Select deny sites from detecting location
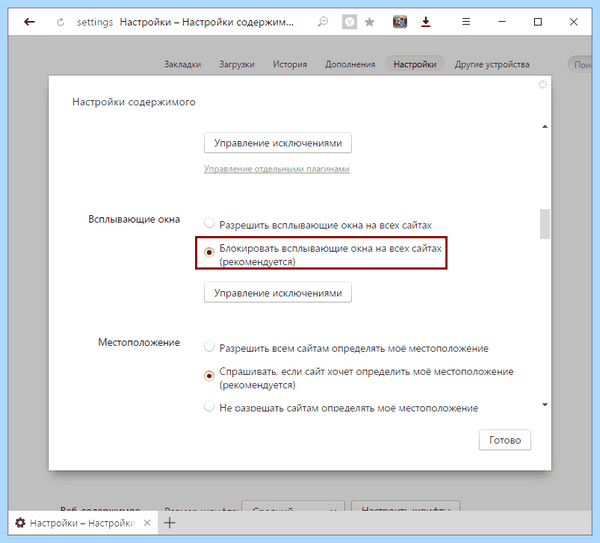Screen dimensions: 600x543 (x=209, y=406)
